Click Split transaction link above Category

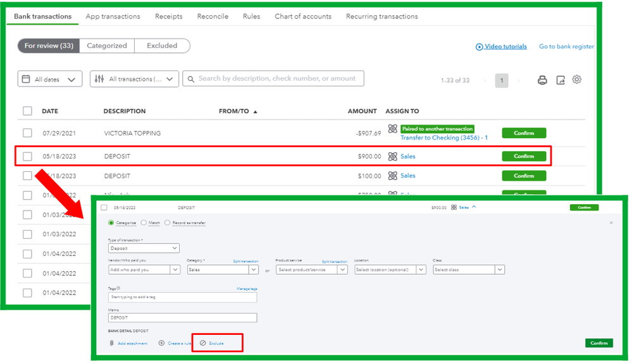coord(245,262)
